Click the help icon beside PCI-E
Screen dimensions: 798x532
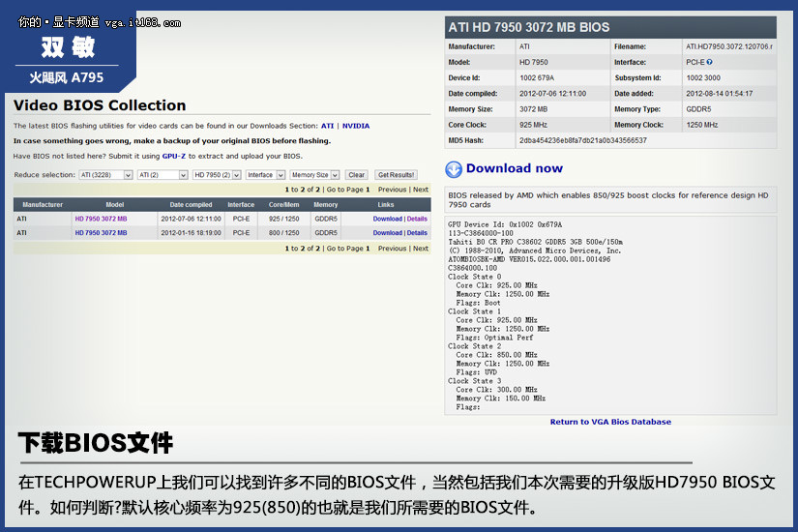[709, 62]
